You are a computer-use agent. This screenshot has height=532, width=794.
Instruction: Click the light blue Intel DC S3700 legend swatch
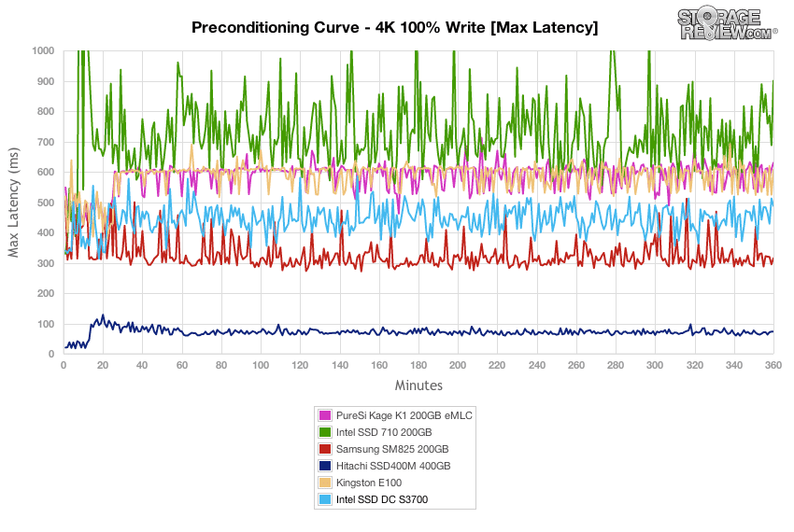click(324, 499)
